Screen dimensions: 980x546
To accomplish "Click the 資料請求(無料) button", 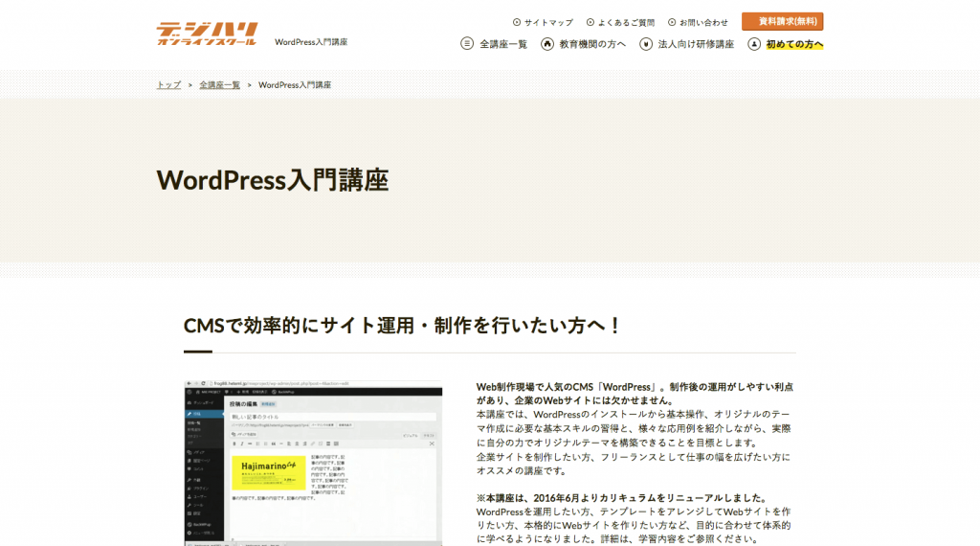I will [783, 21].
